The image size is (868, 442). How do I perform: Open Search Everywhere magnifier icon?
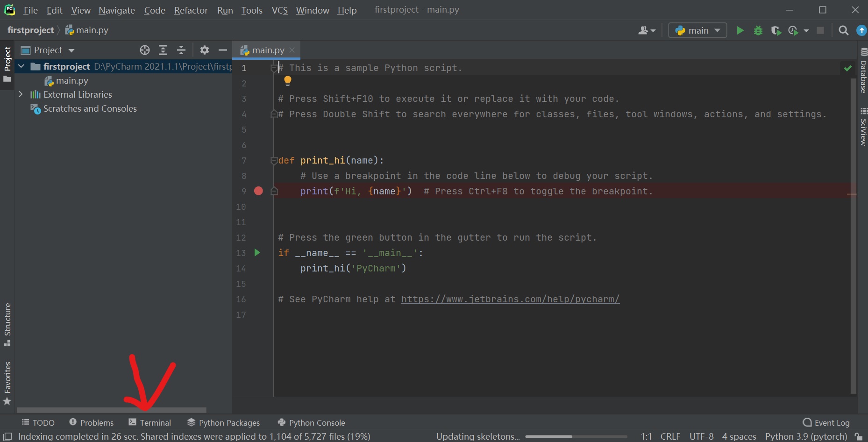coord(843,30)
